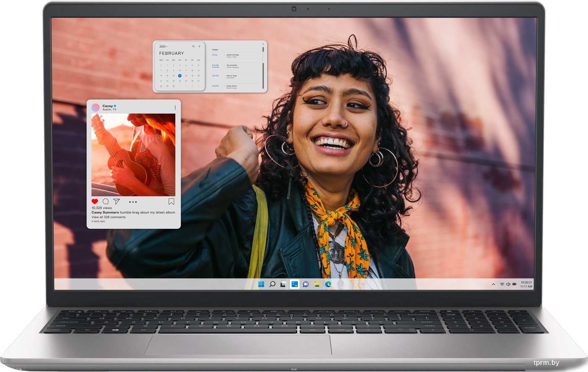Like the post with the heart icon
The height and width of the screenshot is (372, 588).
pos(94,202)
